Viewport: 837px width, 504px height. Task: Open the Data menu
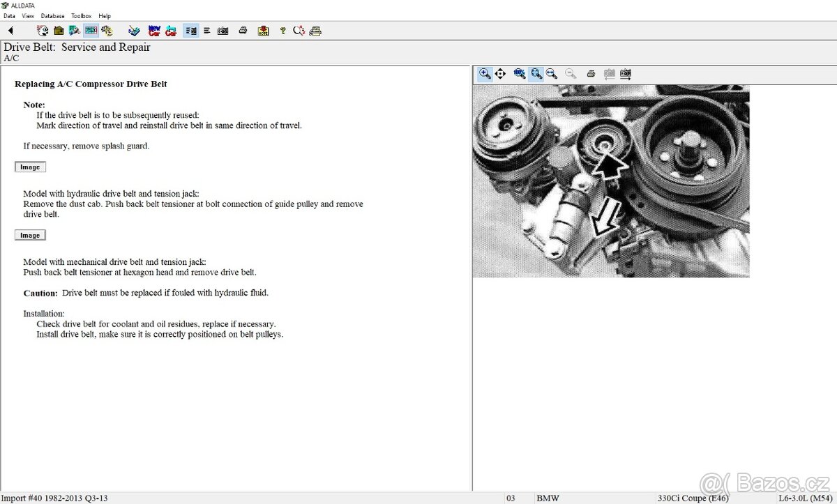tap(8, 15)
